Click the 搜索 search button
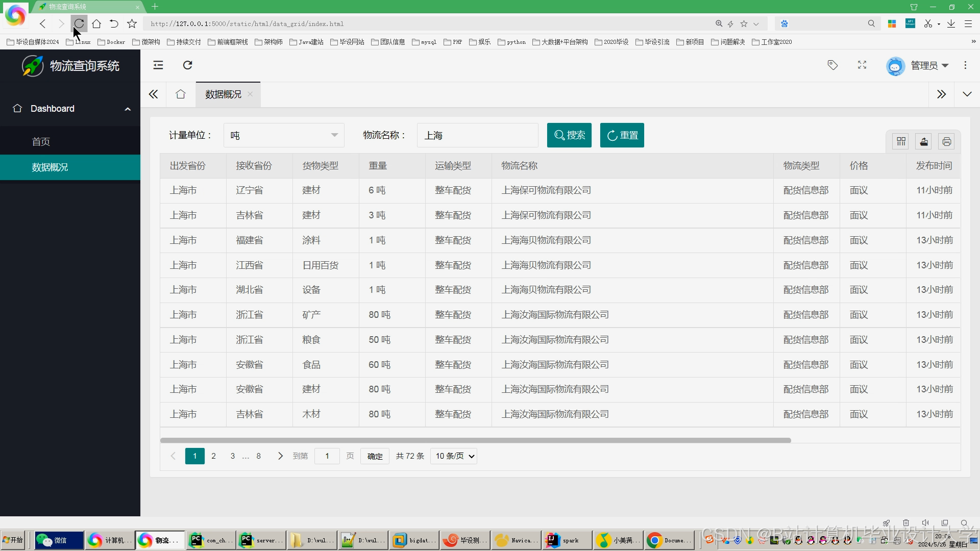Screen dimensions: 980x551 (x=569, y=135)
